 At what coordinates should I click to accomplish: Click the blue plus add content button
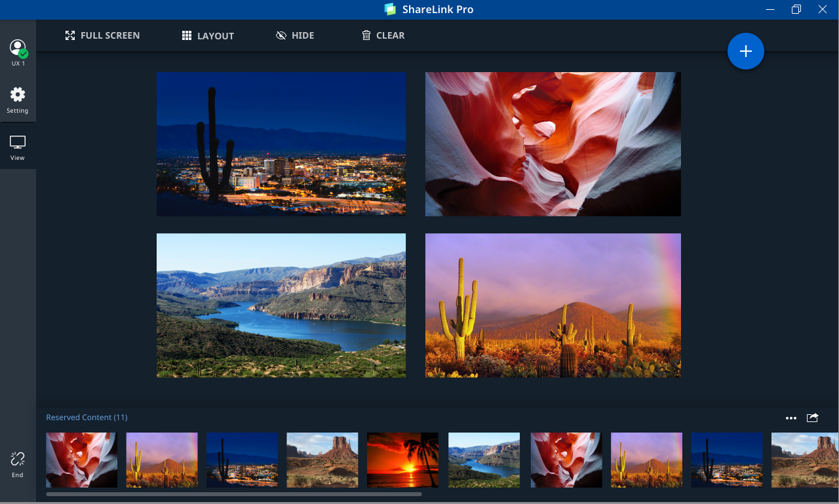click(745, 51)
